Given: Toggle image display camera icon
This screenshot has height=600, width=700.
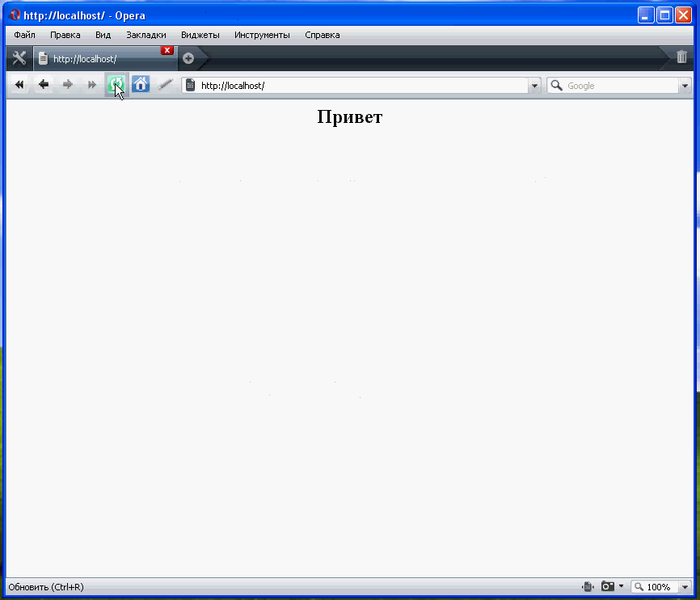Looking at the screenshot, I should 608,586.
